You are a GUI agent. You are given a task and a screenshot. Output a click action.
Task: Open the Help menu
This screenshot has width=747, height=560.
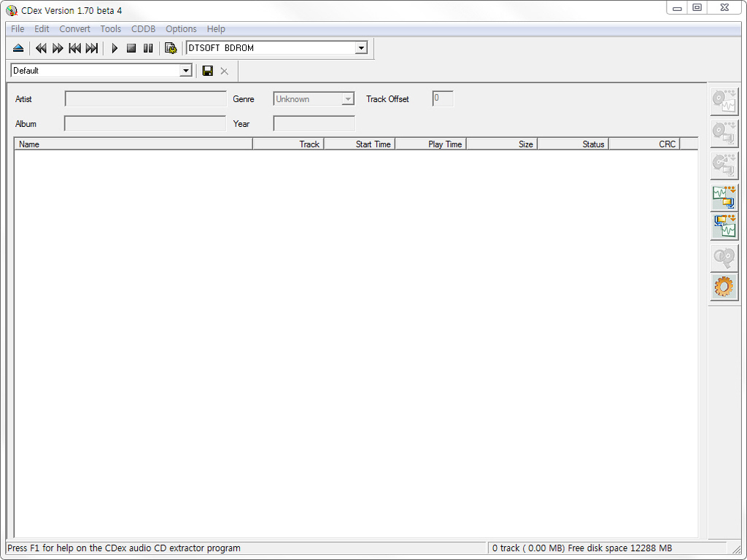(216, 29)
